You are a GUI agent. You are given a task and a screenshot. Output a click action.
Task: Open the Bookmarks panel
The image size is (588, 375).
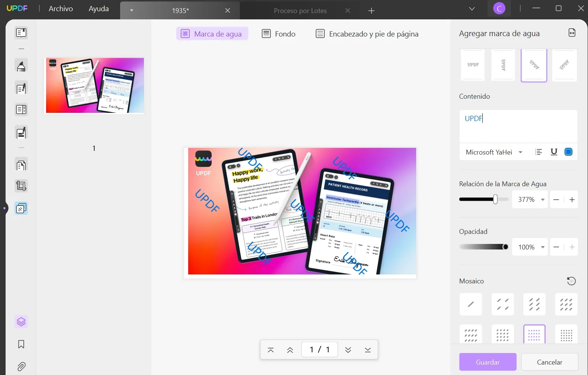21,344
